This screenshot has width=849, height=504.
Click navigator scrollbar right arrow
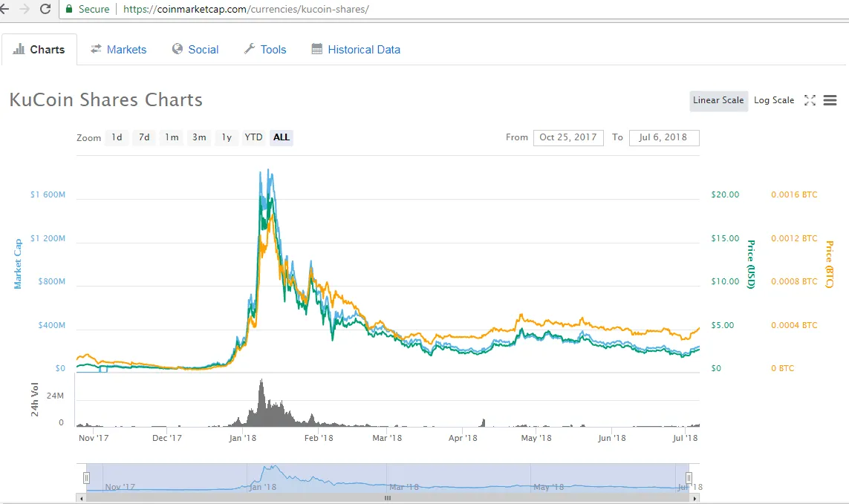(695, 498)
